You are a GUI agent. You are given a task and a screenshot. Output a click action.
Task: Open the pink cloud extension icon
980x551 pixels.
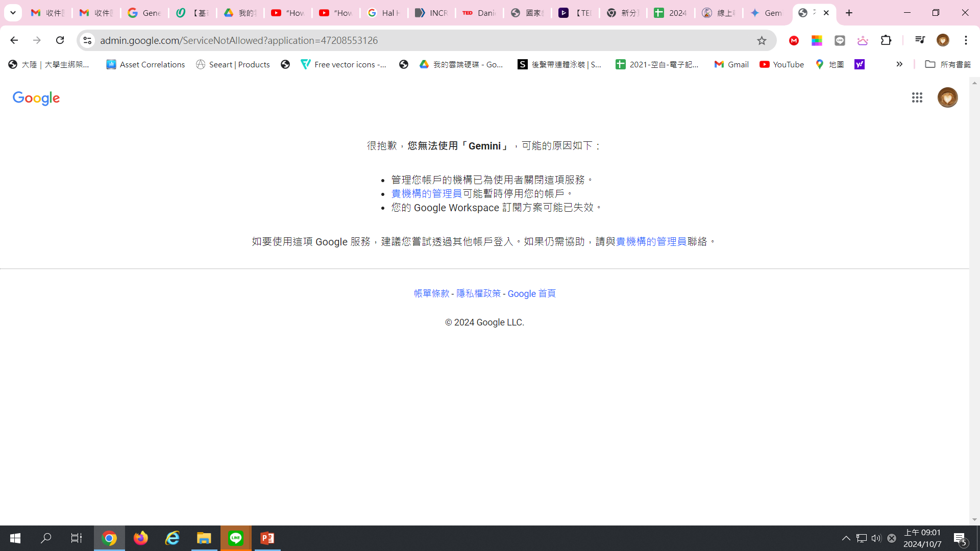pyautogui.click(x=863, y=40)
